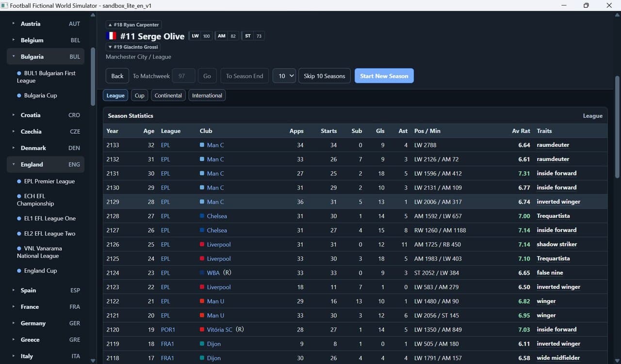The width and height of the screenshot is (621, 364).
Task: Expand the Austria country node
Action: coord(14,24)
